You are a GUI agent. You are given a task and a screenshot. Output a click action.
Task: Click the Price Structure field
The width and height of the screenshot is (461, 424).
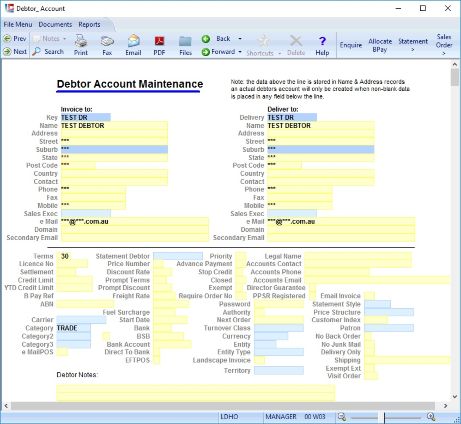(389, 312)
